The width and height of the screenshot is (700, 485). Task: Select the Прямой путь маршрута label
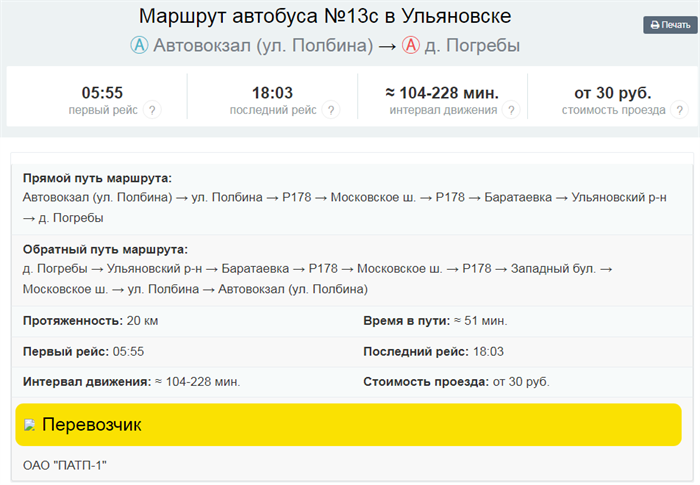point(97,177)
